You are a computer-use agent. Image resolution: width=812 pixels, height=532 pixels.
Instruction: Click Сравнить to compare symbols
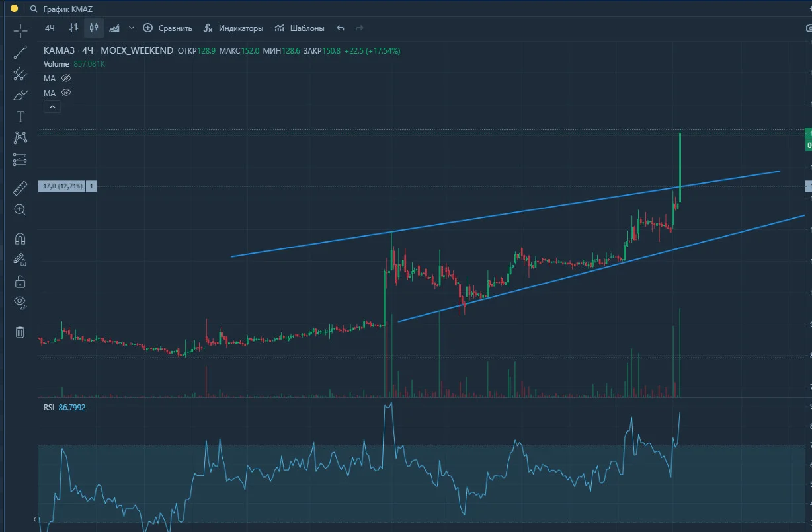pyautogui.click(x=167, y=28)
